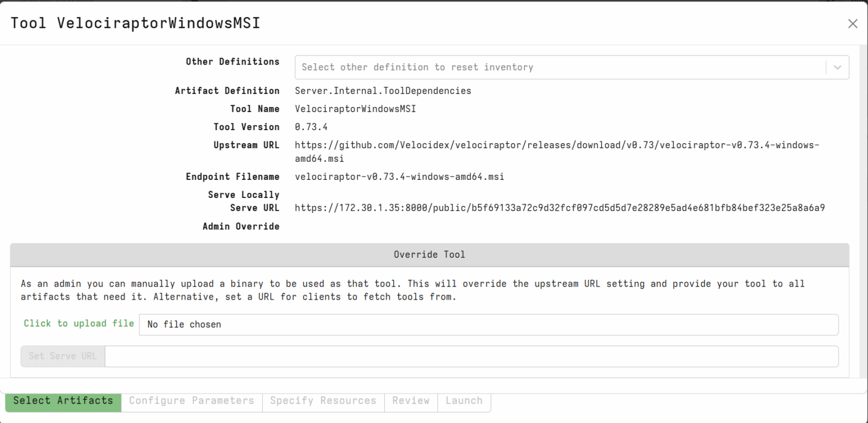The height and width of the screenshot is (423, 868).
Task: Select the Select Artifacts tab
Action: click(63, 400)
